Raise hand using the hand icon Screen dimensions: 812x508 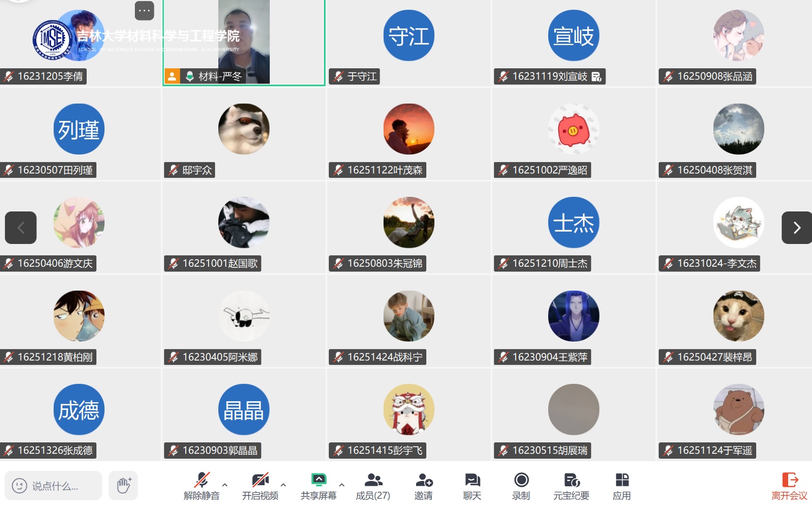[x=124, y=485]
